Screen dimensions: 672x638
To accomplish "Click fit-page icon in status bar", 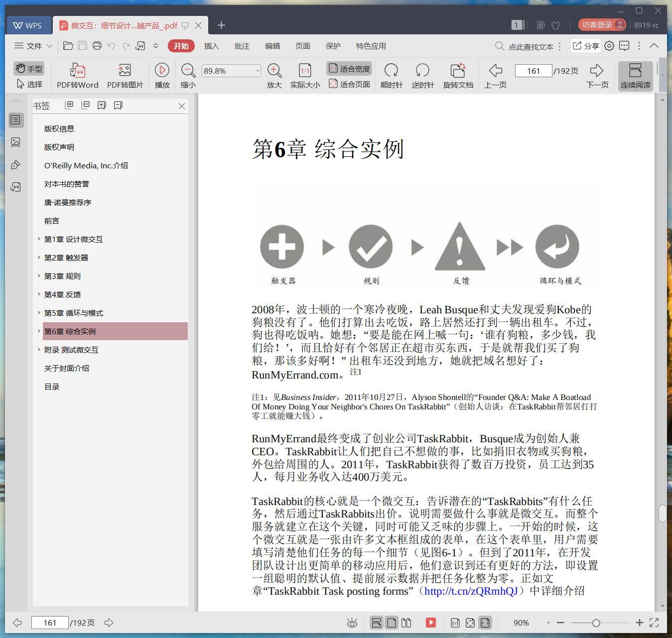I will tap(470, 623).
